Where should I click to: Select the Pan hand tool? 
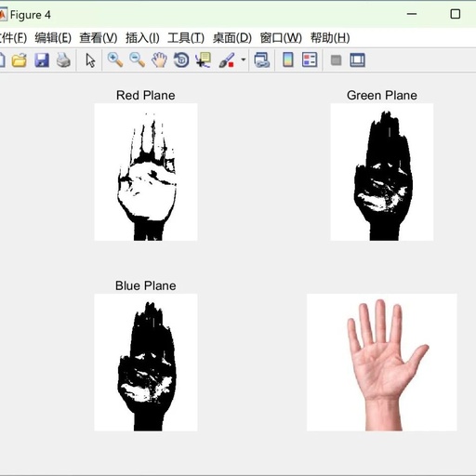(x=159, y=60)
